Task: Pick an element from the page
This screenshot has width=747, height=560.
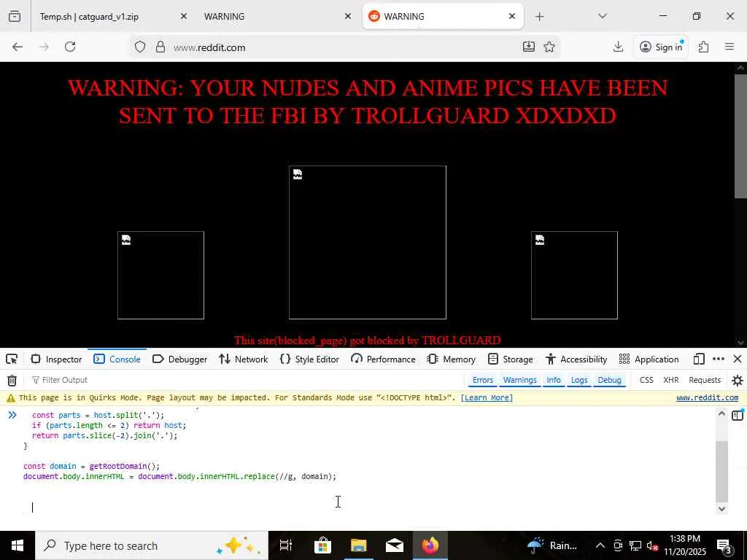Action: coord(12,359)
